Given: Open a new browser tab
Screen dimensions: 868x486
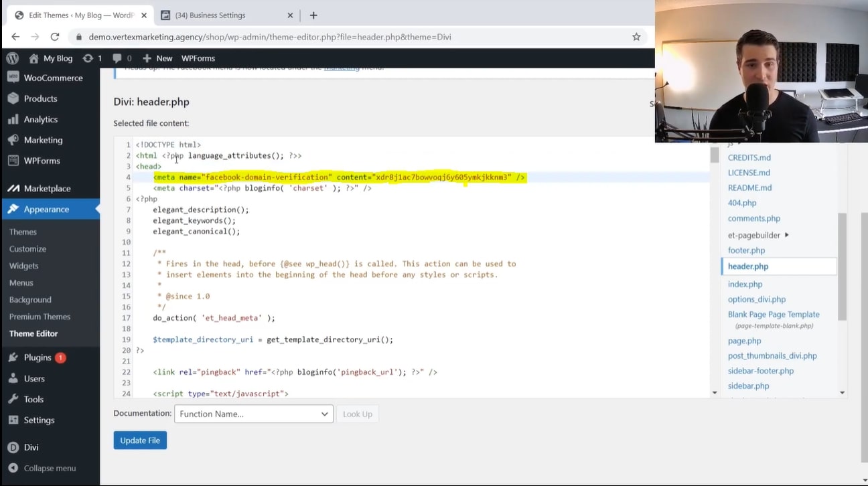Looking at the screenshot, I should coord(313,15).
